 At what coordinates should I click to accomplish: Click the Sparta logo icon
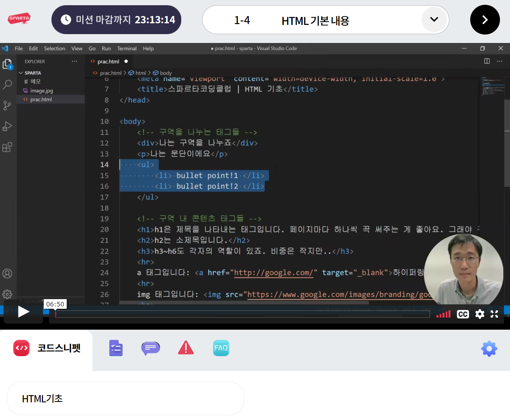(x=19, y=19)
